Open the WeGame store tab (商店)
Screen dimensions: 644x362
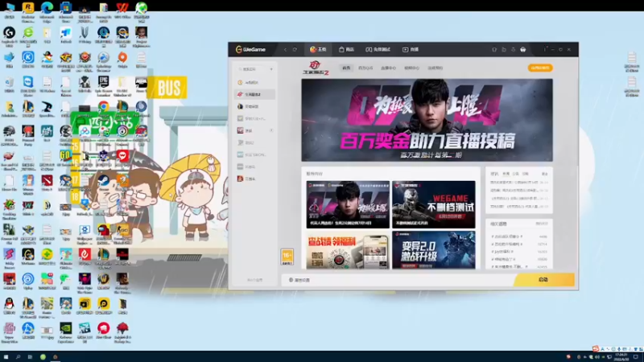coord(347,49)
